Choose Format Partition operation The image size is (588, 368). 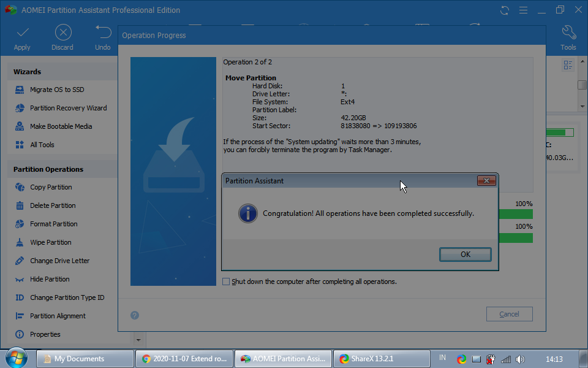54,224
